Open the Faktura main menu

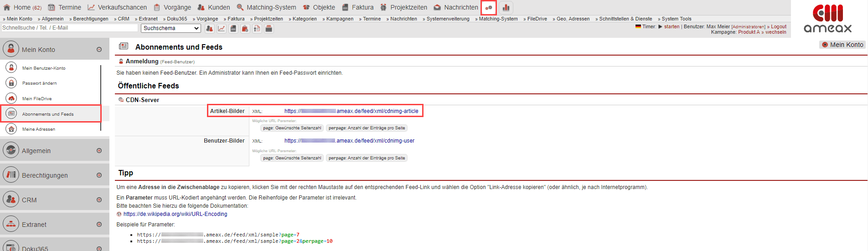point(357,7)
